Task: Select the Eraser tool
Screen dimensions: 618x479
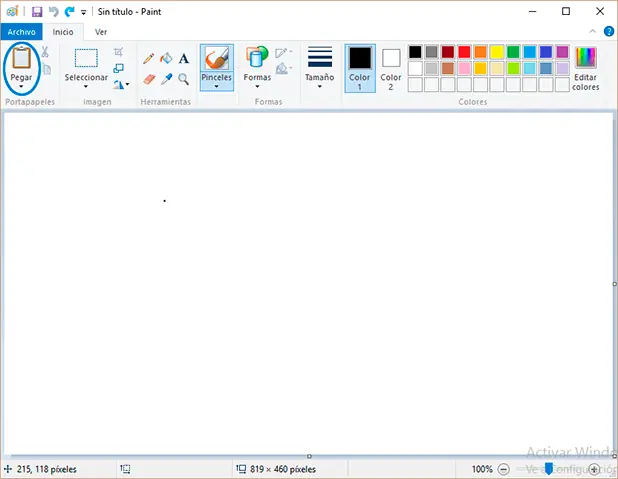Action: coord(149,79)
